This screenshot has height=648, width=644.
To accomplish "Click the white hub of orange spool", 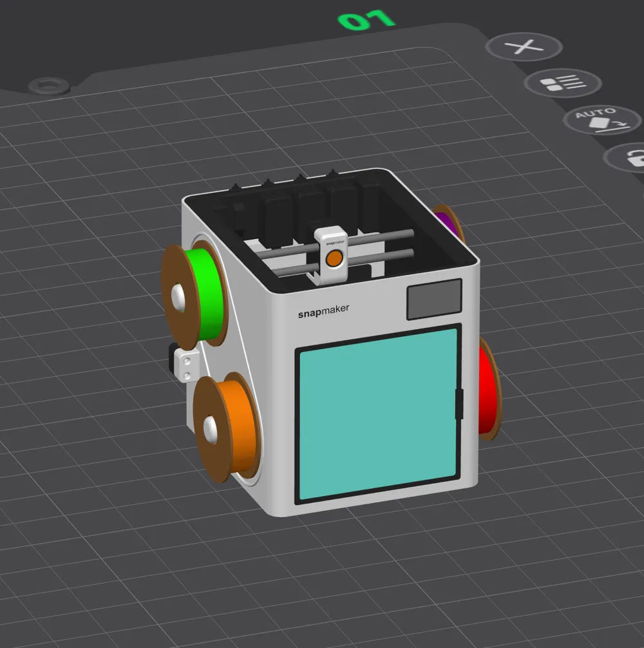I will tap(211, 430).
